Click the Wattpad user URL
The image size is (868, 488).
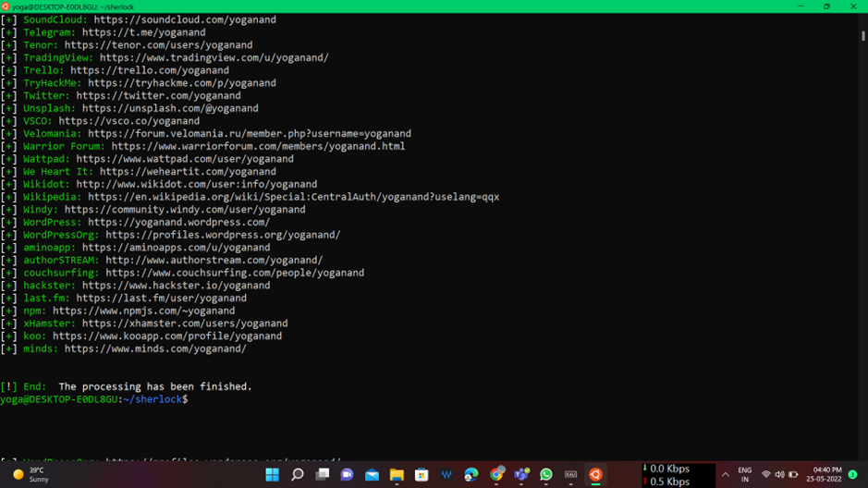click(x=185, y=159)
